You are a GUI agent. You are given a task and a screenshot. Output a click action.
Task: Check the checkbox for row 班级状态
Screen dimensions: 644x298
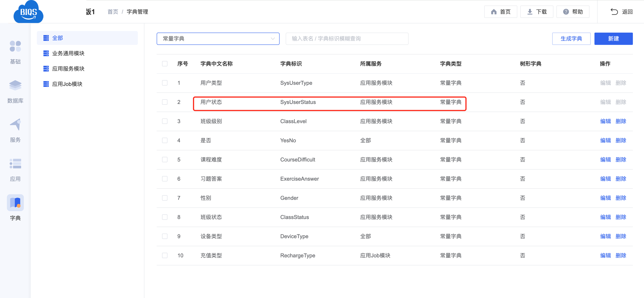[165, 217]
